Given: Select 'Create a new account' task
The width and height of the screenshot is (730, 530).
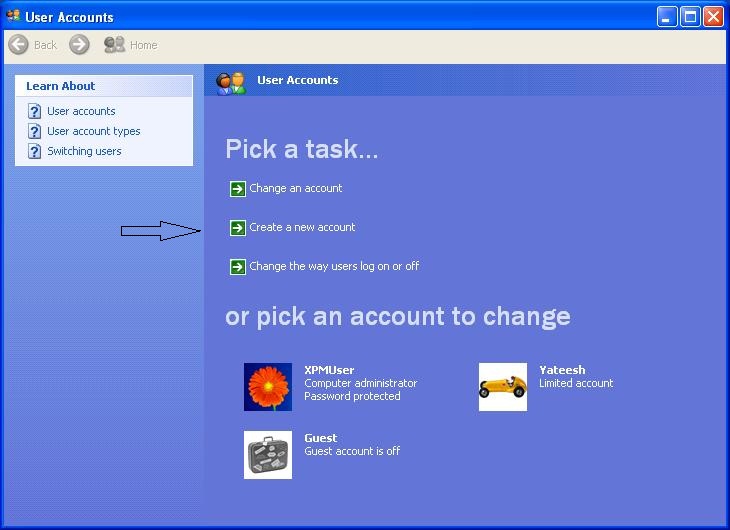Looking at the screenshot, I should point(302,227).
